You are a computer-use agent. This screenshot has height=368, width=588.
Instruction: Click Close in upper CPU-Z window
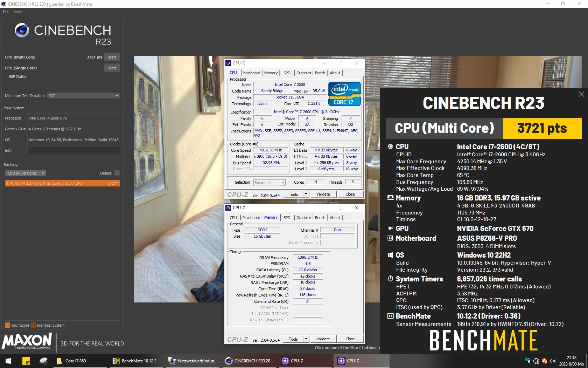350,194
